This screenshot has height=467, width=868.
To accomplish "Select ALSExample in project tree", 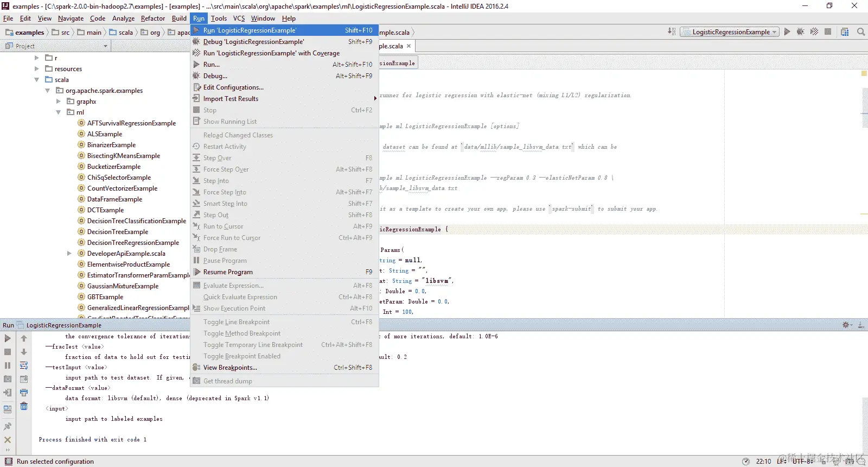I will point(105,134).
